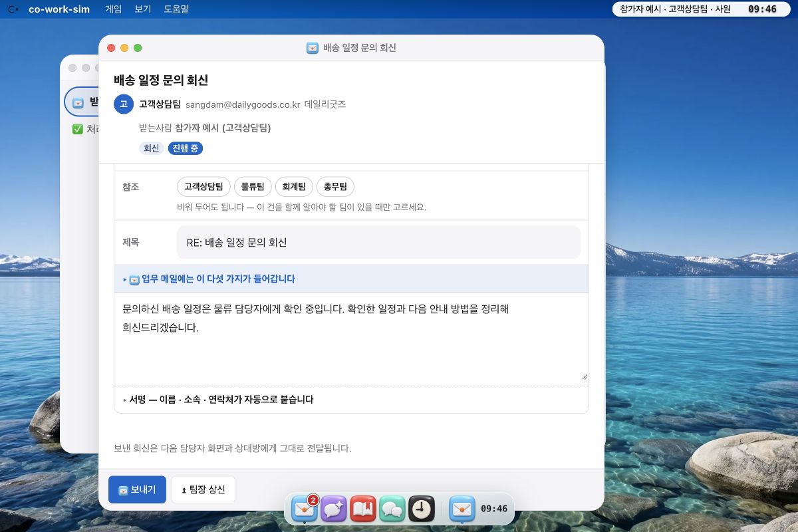Screen dimensions: 798x532
Task: Click the 고객상담팀 sender name
Action: [160, 104]
